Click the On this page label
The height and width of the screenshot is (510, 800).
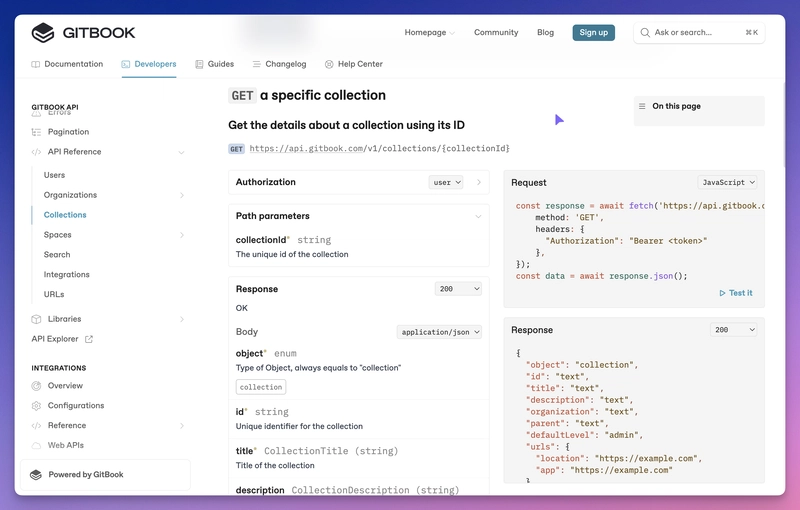(x=677, y=106)
